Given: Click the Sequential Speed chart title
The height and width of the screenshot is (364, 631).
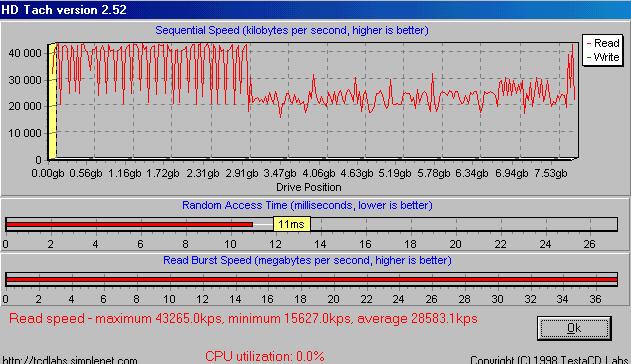Looking at the screenshot, I should pyautogui.click(x=292, y=31).
